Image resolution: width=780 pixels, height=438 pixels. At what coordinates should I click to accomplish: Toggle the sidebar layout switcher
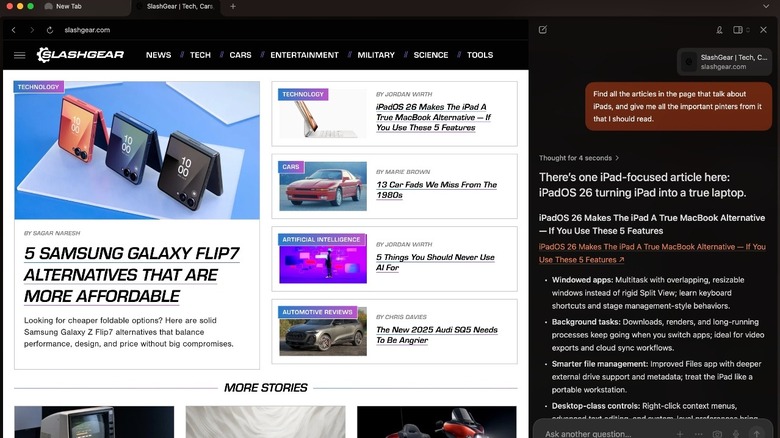pyautogui.click(x=740, y=30)
